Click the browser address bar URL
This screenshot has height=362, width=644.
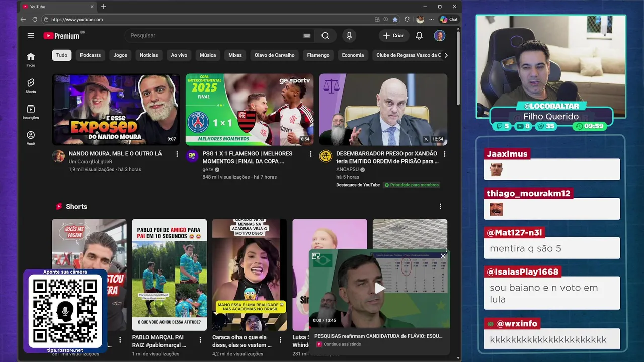(x=77, y=19)
